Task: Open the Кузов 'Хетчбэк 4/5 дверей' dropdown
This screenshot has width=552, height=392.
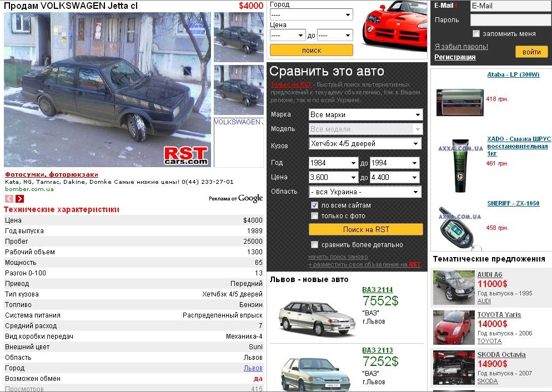Action: 365,144
